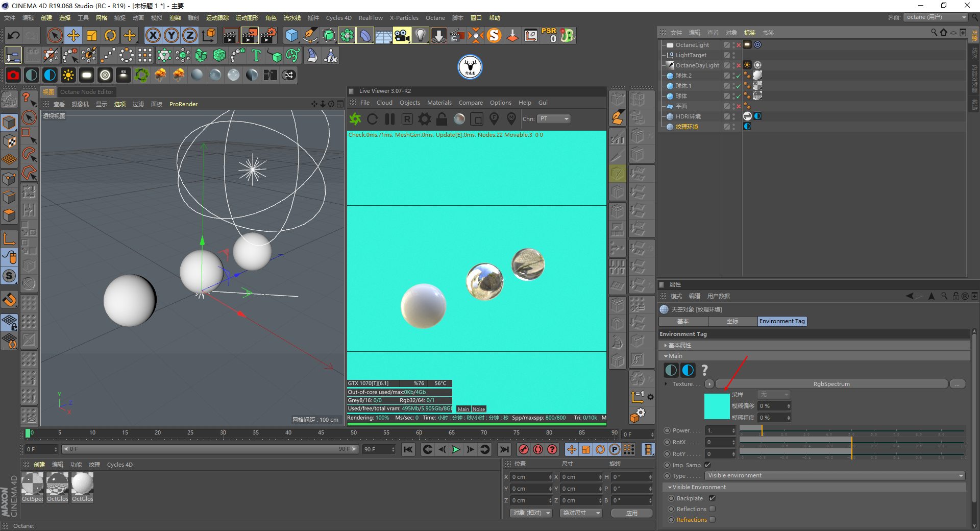This screenshot has width=980, height=531.
Task: Click the Power animation radio dot
Action: point(667,430)
